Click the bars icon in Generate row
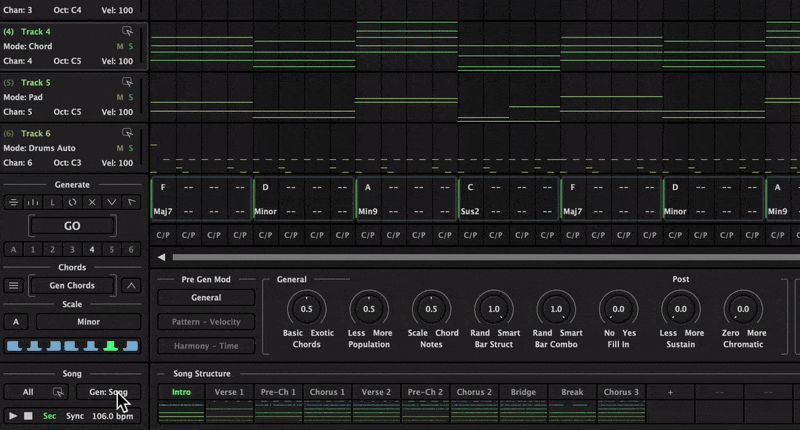The width and height of the screenshot is (800, 430). (33, 202)
